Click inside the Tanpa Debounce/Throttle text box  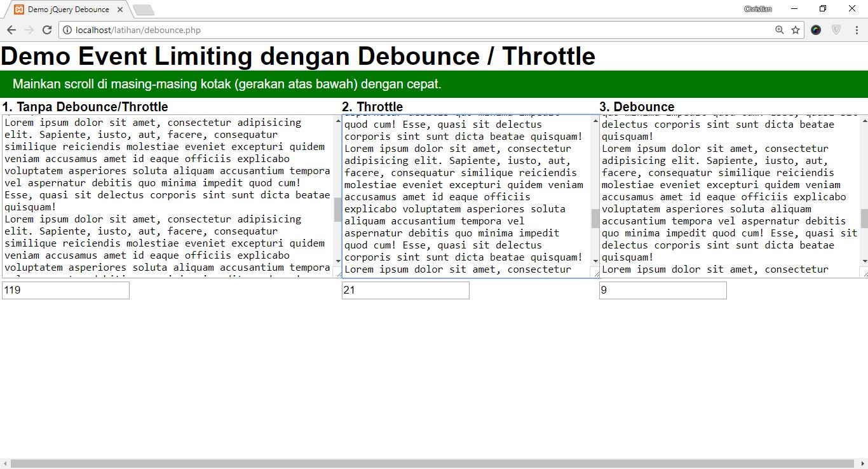[167, 196]
